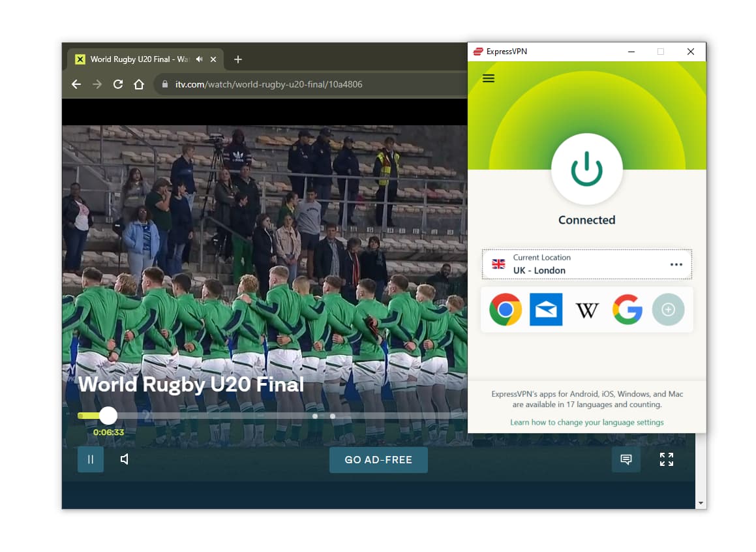The height and width of the screenshot is (552, 756).
Task: Click the ExpressVPN logo in title bar
Action: point(478,52)
